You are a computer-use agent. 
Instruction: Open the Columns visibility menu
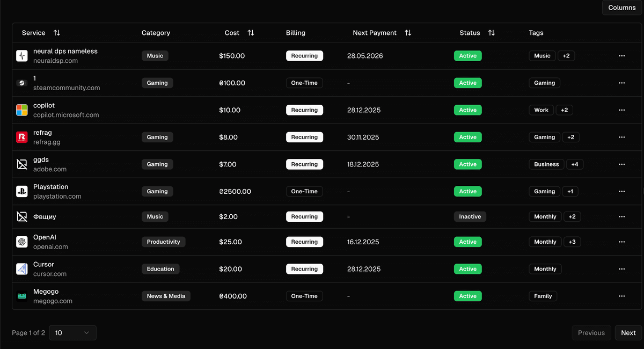[x=621, y=8]
